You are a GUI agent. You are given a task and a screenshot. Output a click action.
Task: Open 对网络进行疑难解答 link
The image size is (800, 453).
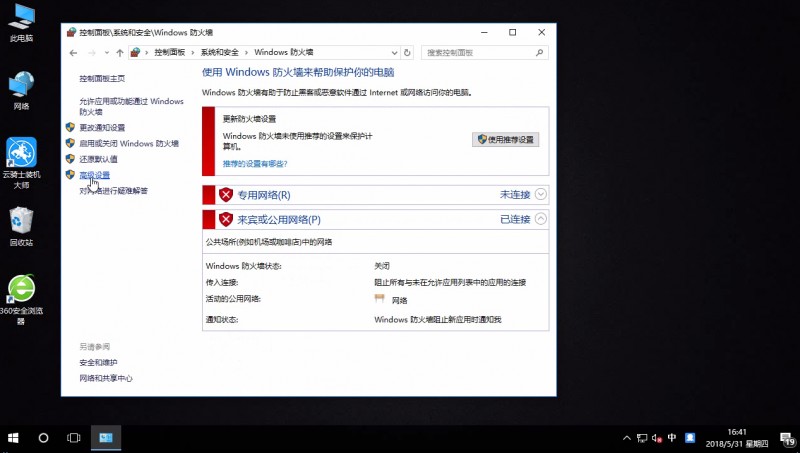pyautogui.click(x=113, y=191)
